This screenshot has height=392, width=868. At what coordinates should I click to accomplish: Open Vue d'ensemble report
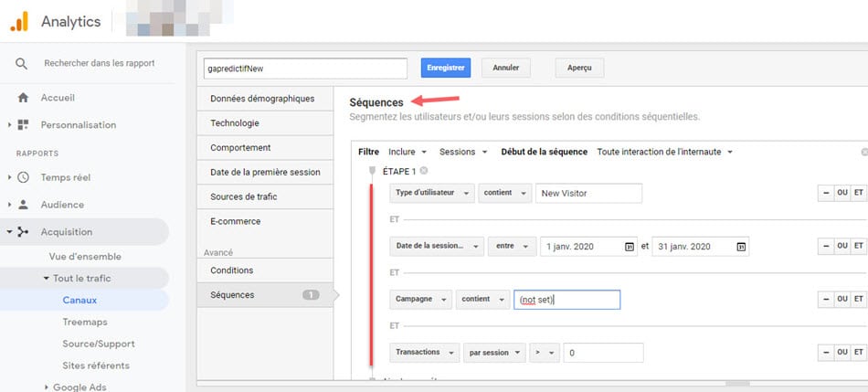[x=85, y=257]
